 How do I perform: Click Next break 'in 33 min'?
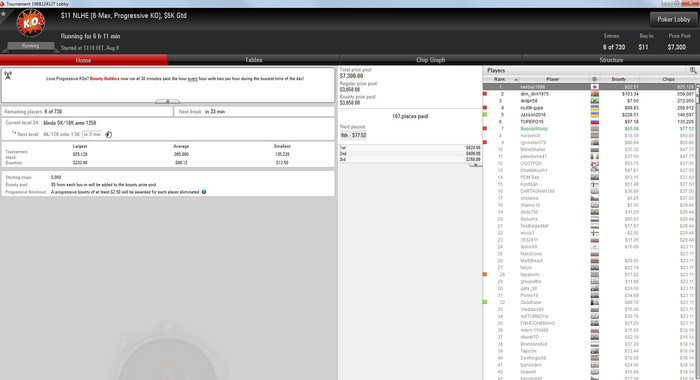(x=215, y=112)
